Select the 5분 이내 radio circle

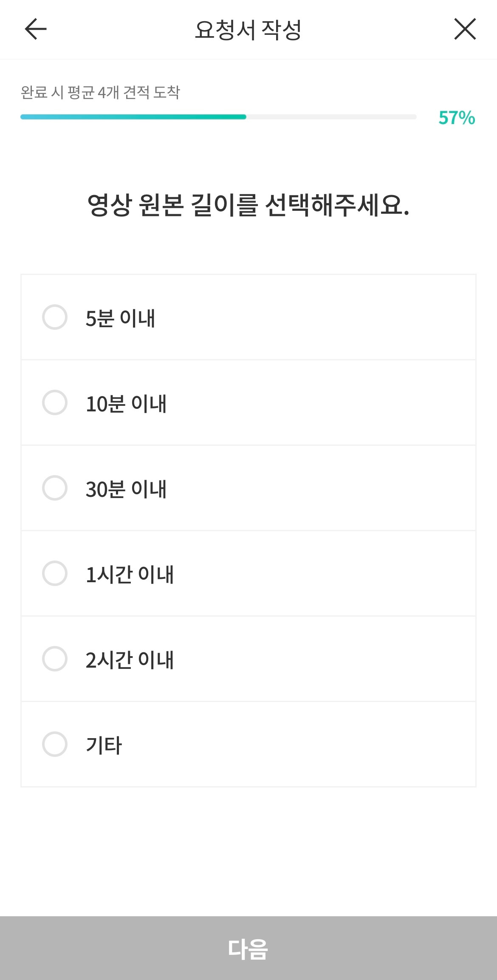pyautogui.click(x=55, y=317)
